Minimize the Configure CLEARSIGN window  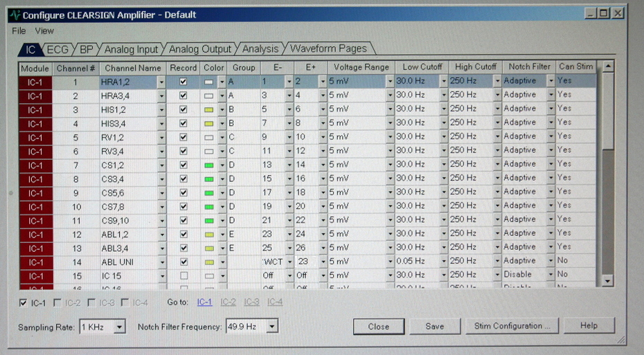[591, 13]
